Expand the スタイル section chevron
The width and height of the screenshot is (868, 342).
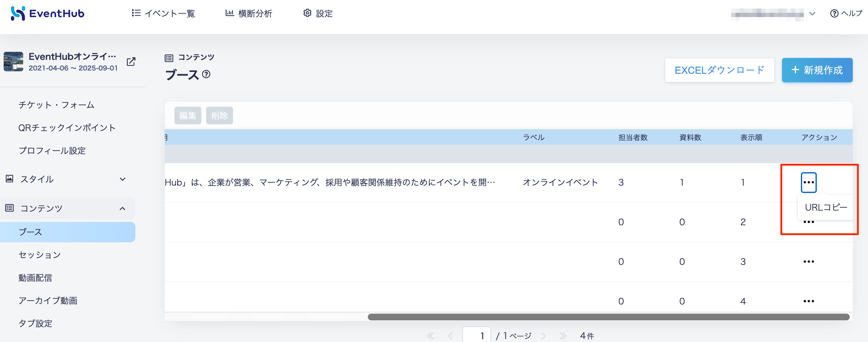123,179
